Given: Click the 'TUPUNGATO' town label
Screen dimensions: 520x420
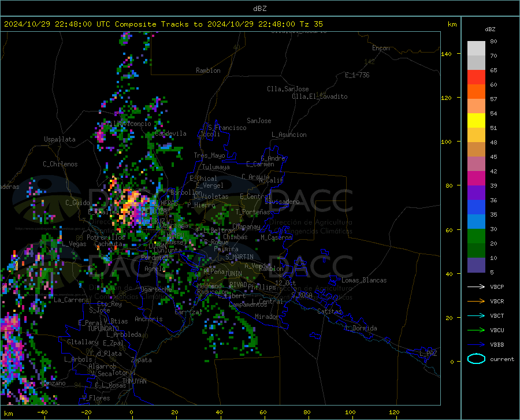Looking at the screenshot, I should coord(103,329).
